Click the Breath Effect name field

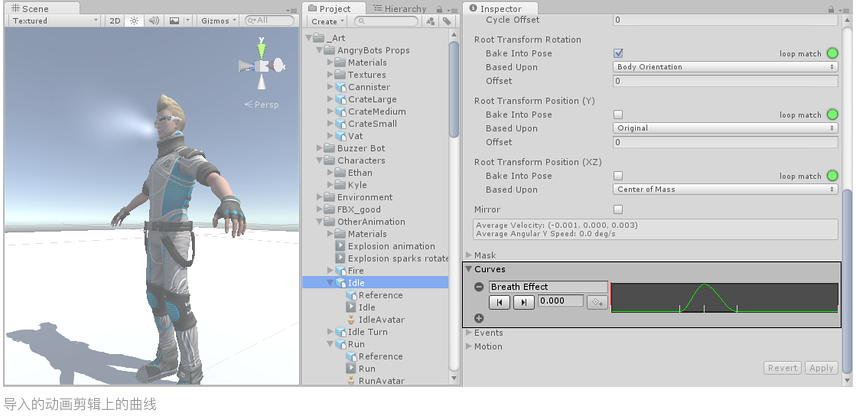coord(548,287)
